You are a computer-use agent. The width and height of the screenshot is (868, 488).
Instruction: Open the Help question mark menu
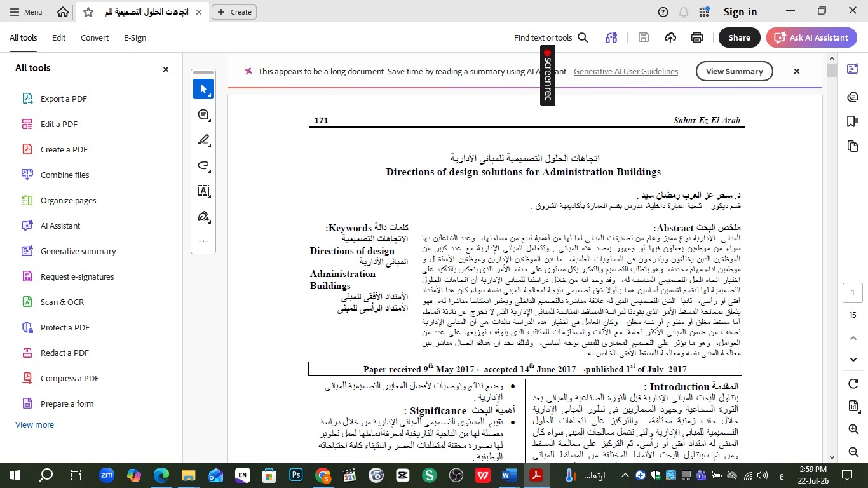[663, 12]
